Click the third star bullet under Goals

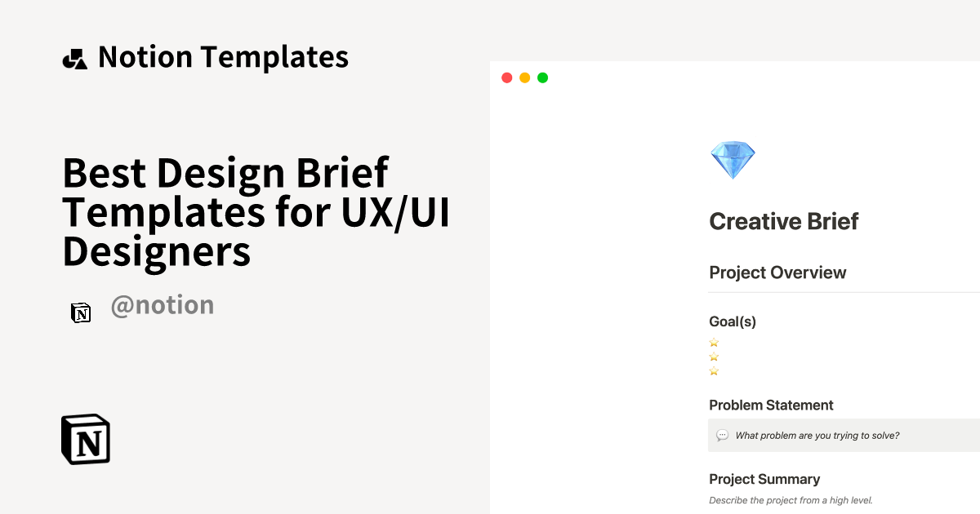(714, 370)
